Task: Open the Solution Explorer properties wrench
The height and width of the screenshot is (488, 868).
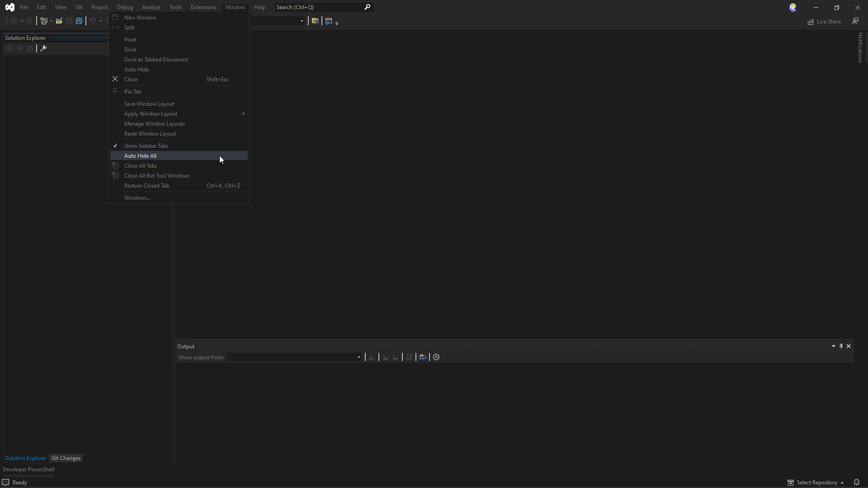Action: [43, 48]
